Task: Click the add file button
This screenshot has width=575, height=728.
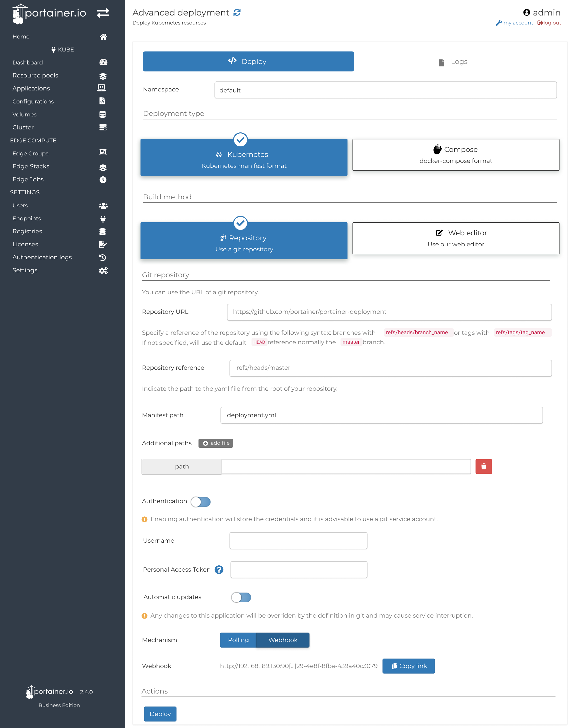Action: [x=216, y=443]
